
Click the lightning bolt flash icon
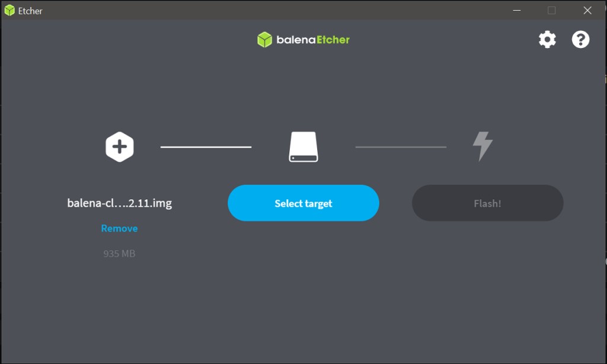(x=483, y=146)
